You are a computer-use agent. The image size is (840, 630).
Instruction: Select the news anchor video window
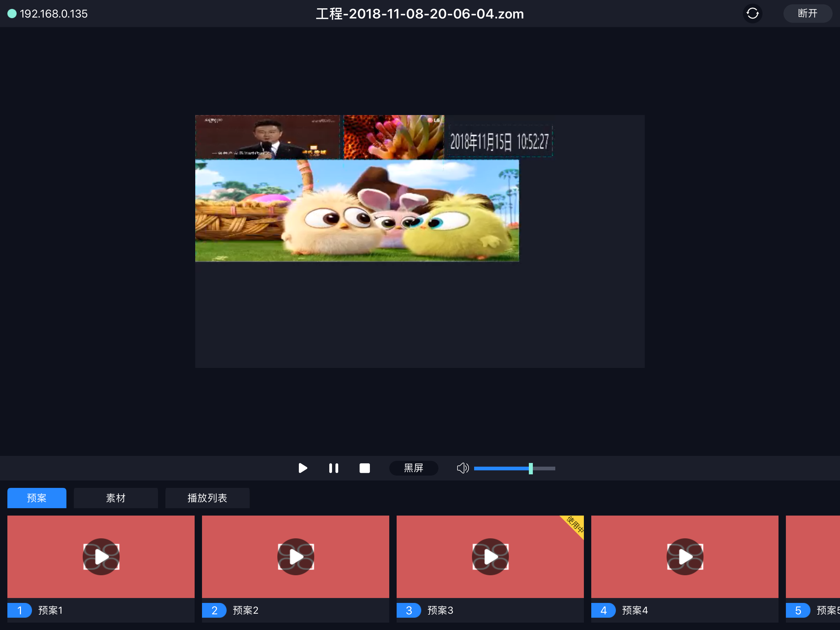(x=267, y=137)
